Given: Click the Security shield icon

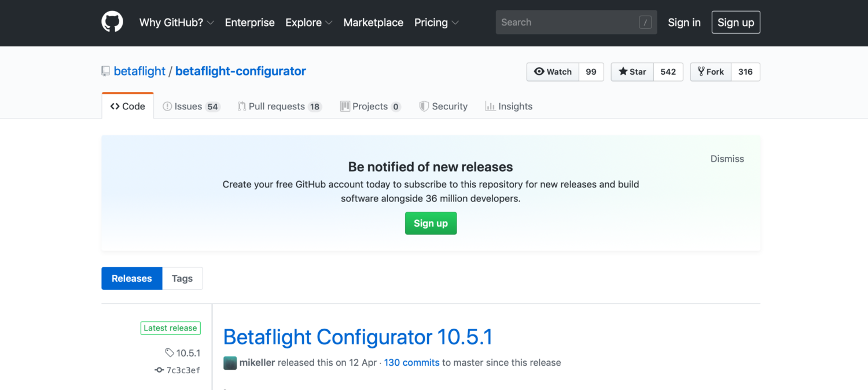Looking at the screenshot, I should pyautogui.click(x=423, y=106).
